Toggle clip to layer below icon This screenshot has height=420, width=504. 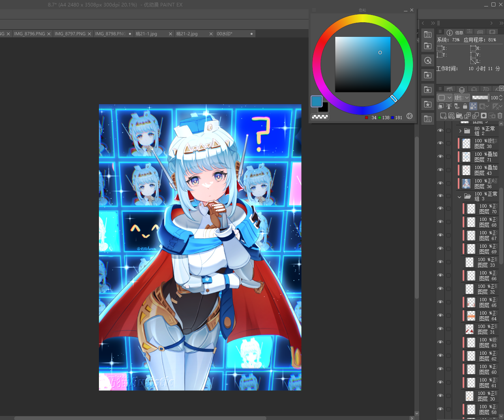441,106
